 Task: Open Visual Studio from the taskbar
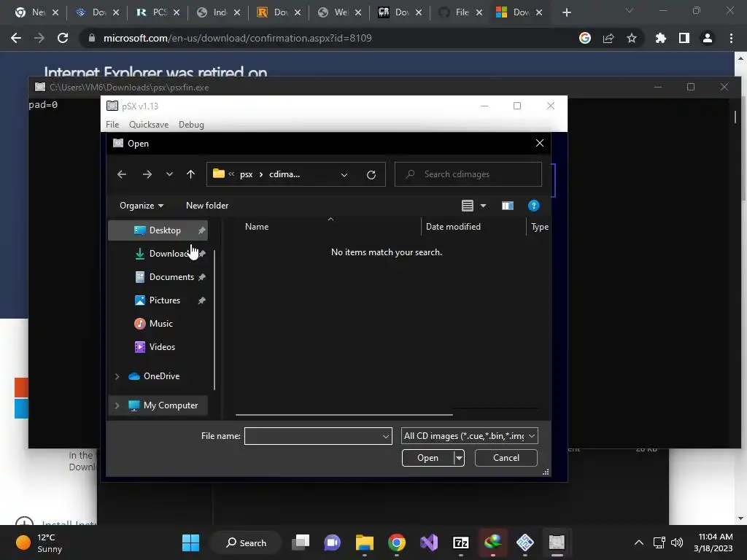point(429,542)
